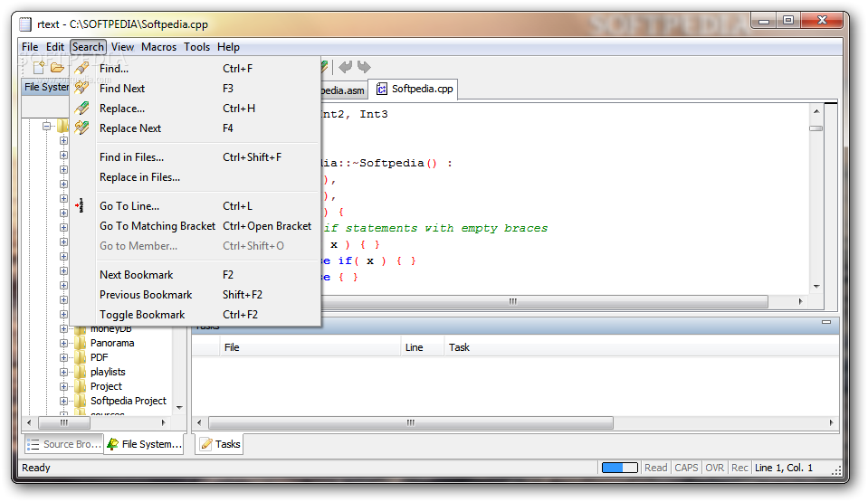This screenshot has width=868, height=502.
Task: Click the Find Next icon in menu
Action: (81, 88)
